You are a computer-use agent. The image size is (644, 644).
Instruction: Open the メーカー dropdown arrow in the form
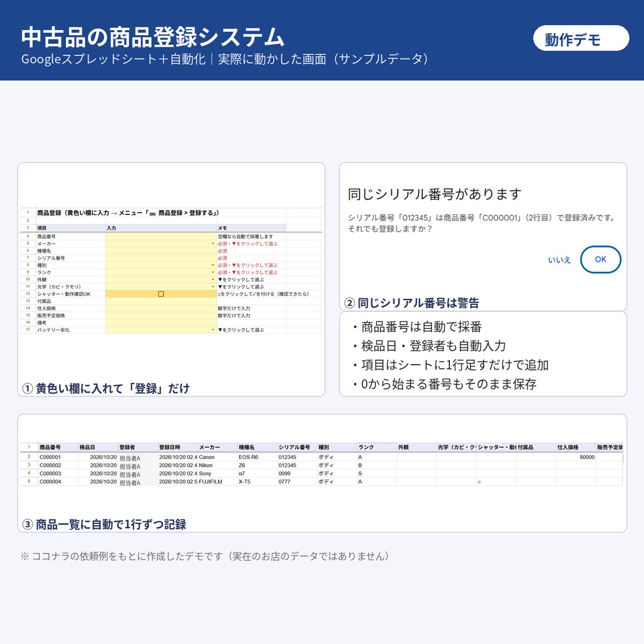click(213, 244)
